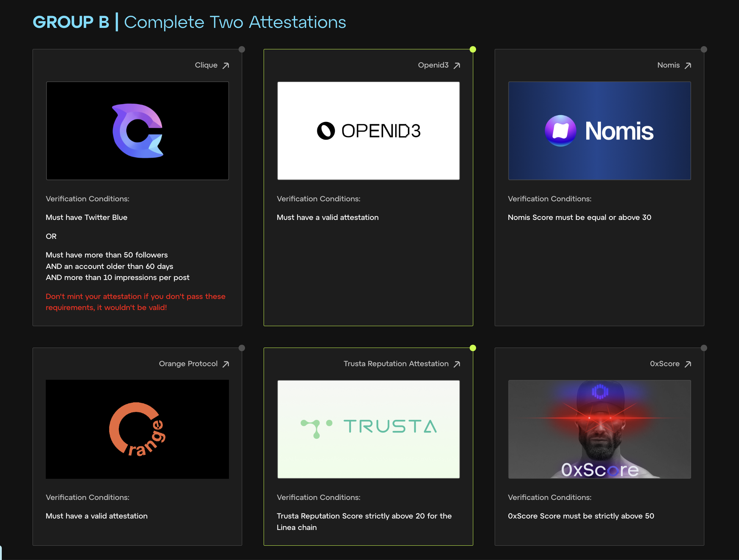739x560 pixels.
Task: Click 'Trusta Reputation Score strictly above 20' text
Action: coord(364,522)
